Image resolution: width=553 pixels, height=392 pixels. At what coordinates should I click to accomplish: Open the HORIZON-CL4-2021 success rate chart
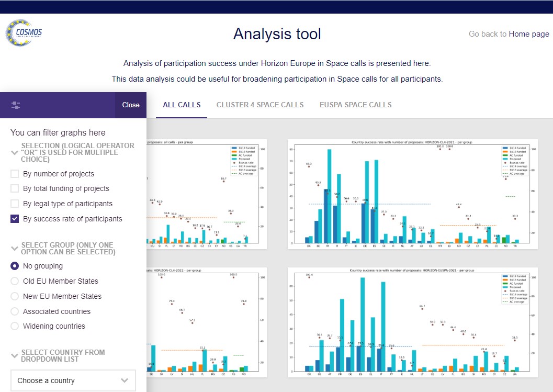(412, 194)
